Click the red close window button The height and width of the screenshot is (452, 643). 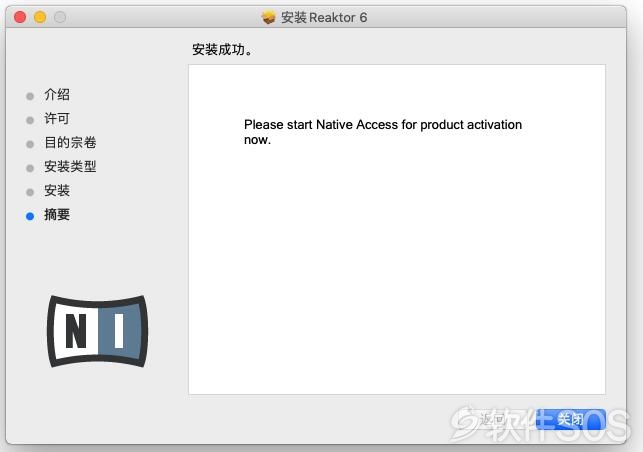click(x=20, y=17)
